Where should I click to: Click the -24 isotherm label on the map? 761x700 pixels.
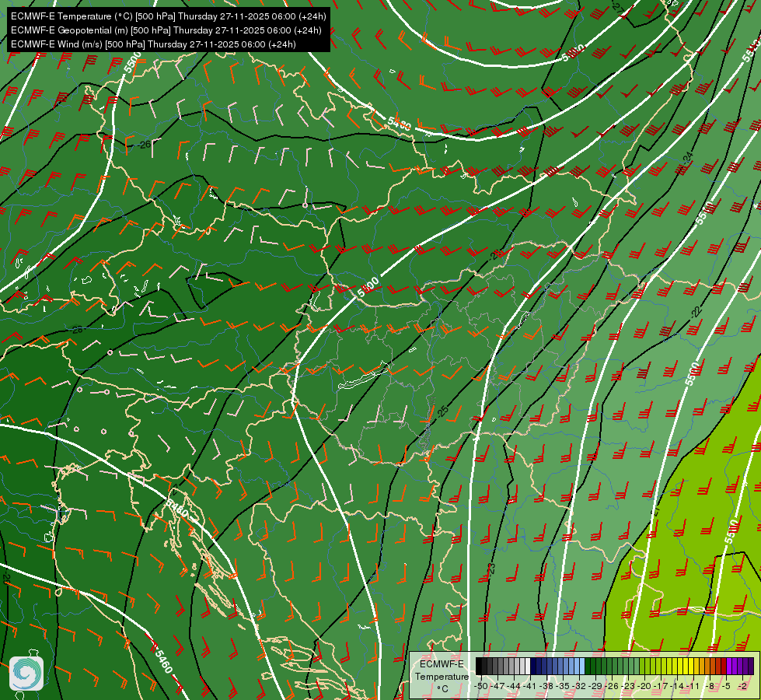pyautogui.click(x=688, y=157)
